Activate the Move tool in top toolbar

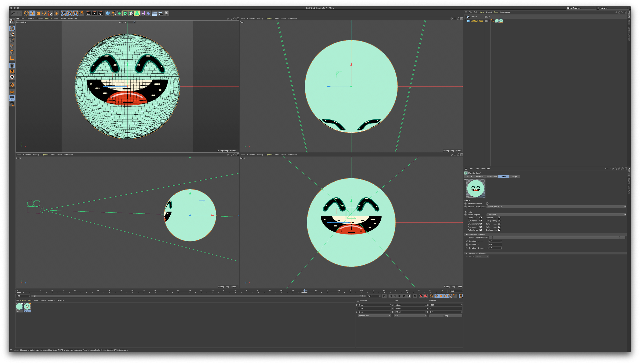coord(32,13)
